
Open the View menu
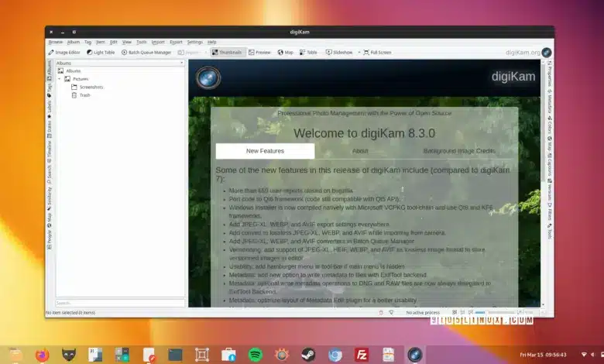tap(127, 42)
